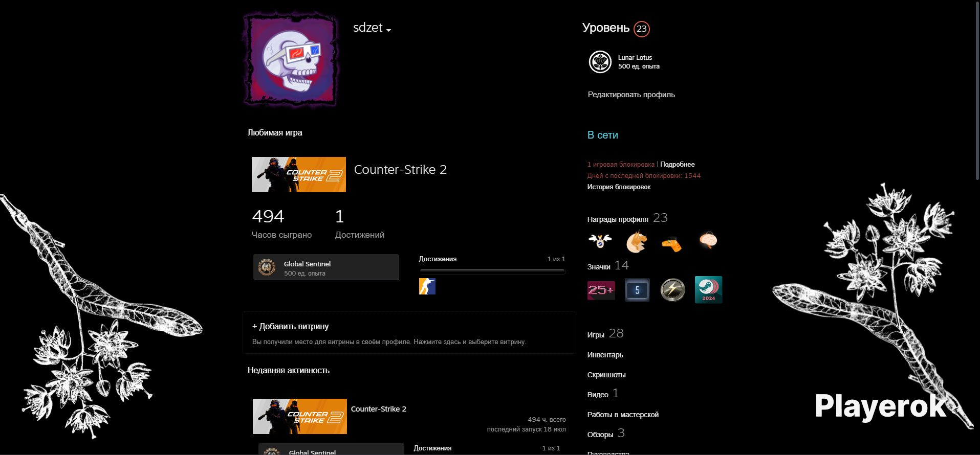Open the Видео videos link
This screenshot has height=455, width=980.
(x=598, y=395)
